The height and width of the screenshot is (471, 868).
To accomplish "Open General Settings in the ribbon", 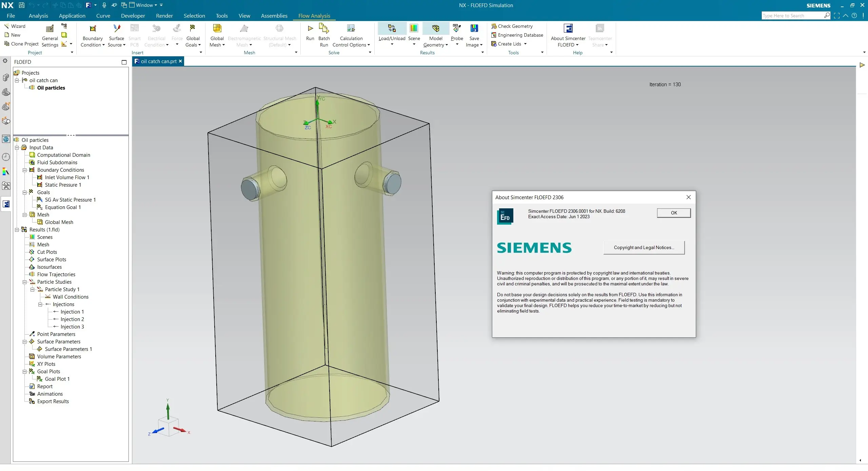I will pyautogui.click(x=50, y=35).
